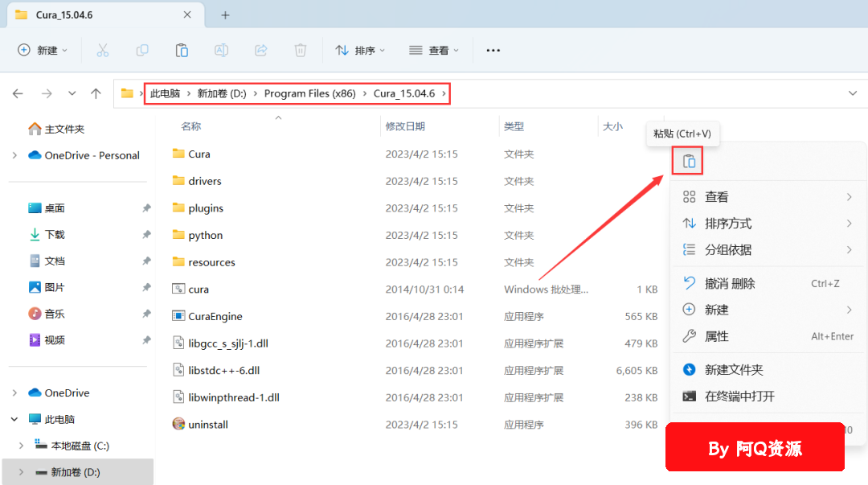Choose 撤消 删除 in context menu
This screenshot has height=485, width=868.
point(768,283)
